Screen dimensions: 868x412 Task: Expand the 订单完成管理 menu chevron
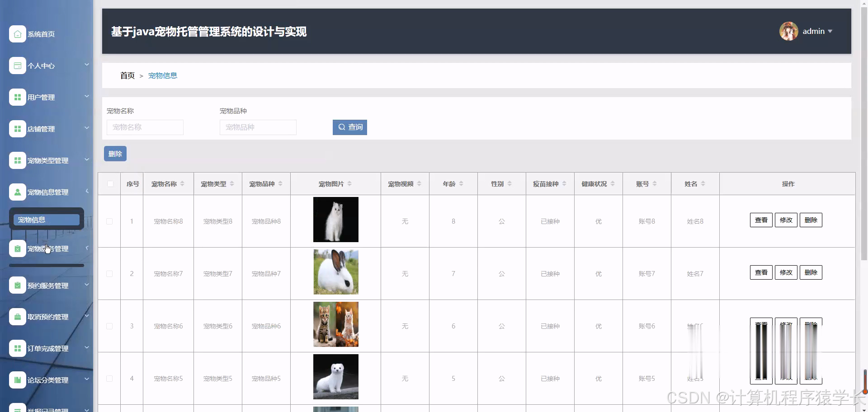coord(87,347)
